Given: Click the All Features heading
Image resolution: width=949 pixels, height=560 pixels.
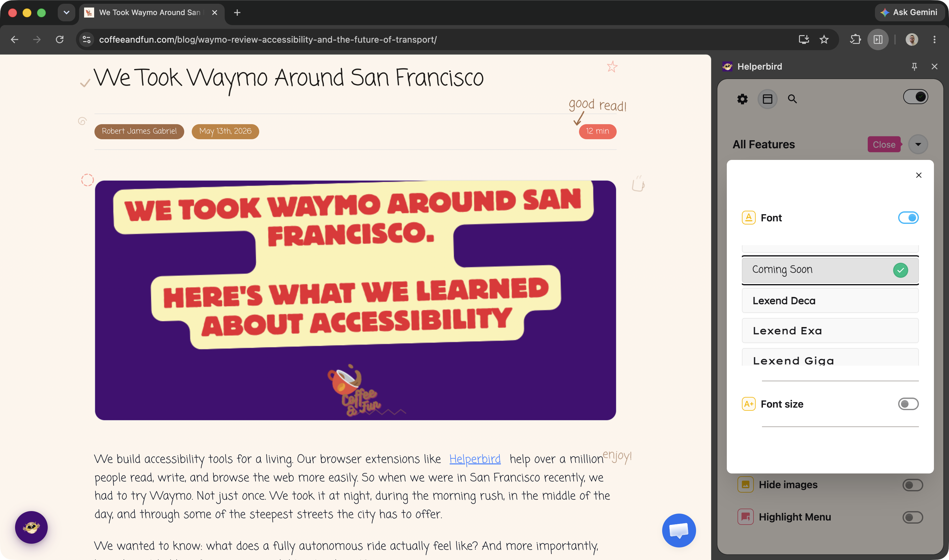Looking at the screenshot, I should [764, 145].
